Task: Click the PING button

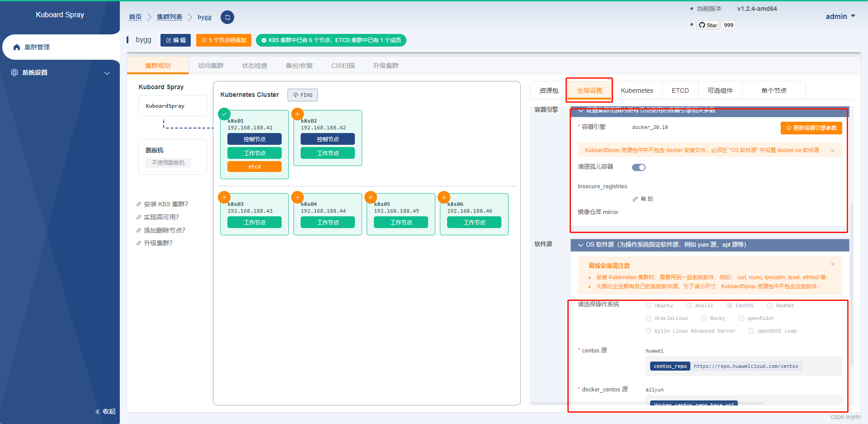Action: click(303, 95)
